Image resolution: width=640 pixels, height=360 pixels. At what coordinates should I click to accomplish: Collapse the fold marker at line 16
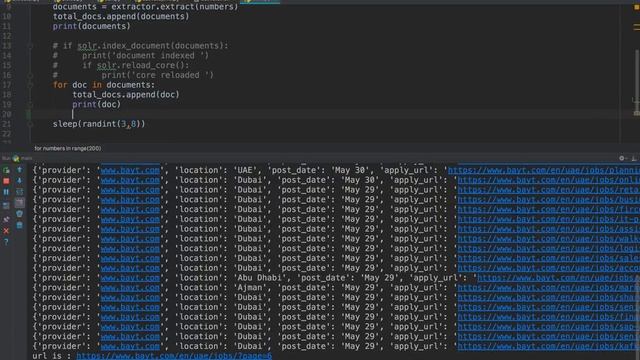coord(30,75)
